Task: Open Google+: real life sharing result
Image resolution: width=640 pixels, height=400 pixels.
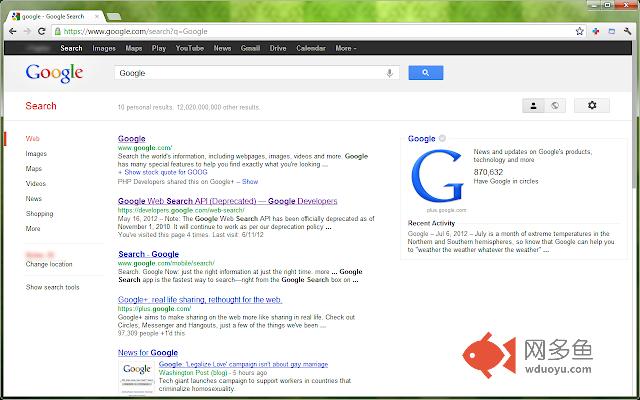Action: pos(200,300)
